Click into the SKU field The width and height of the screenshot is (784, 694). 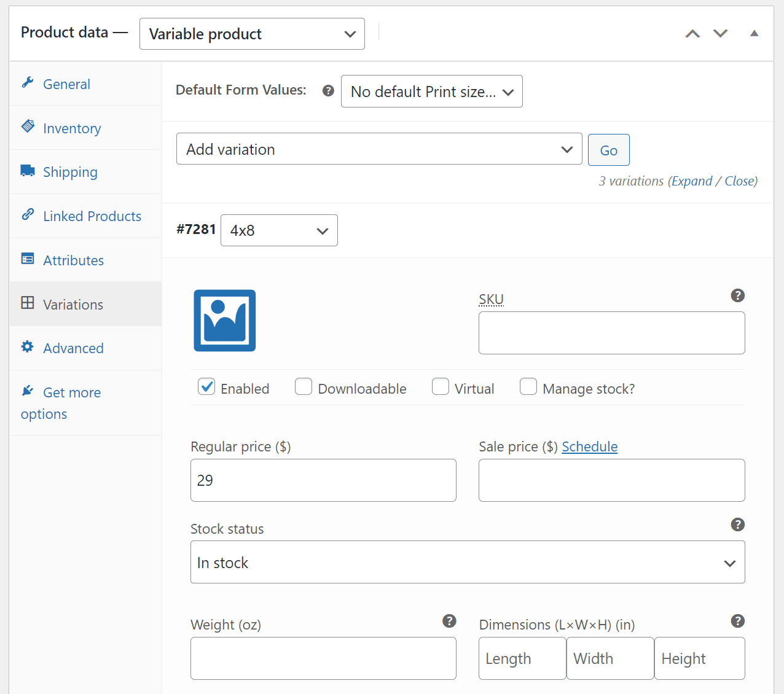(x=612, y=333)
